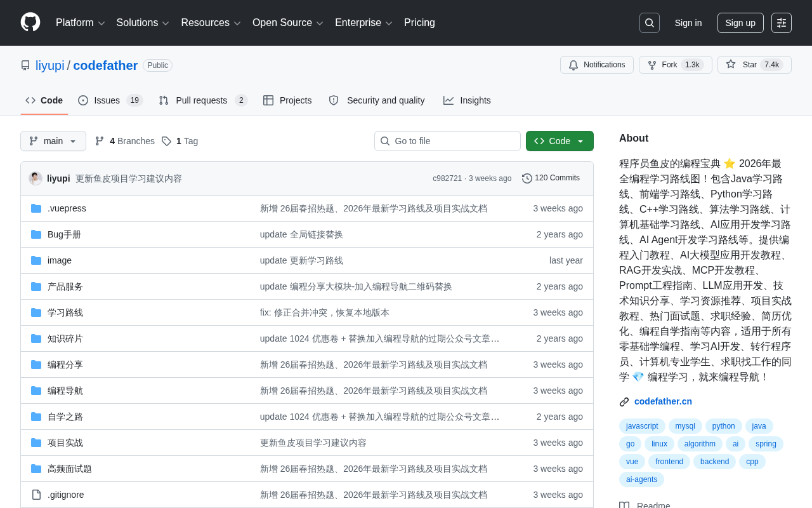Click liyupi's avatar in commit bar

(x=36, y=178)
